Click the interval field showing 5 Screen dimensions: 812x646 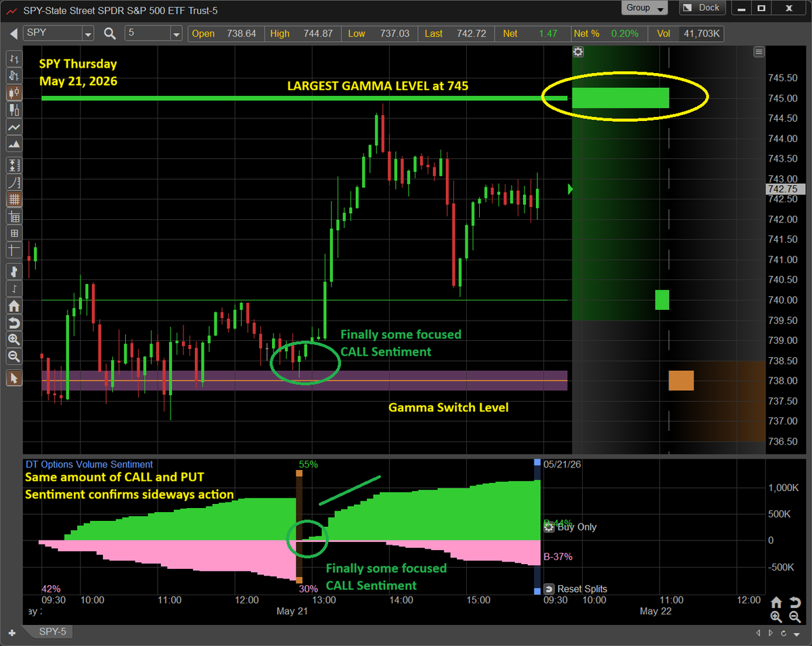coord(146,33)
